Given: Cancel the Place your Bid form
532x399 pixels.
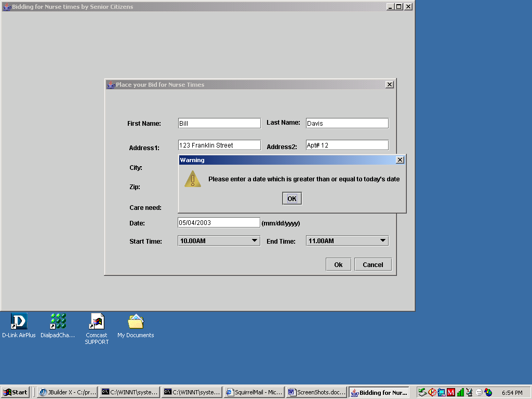Looking at the screenshot, I should 373,264.
